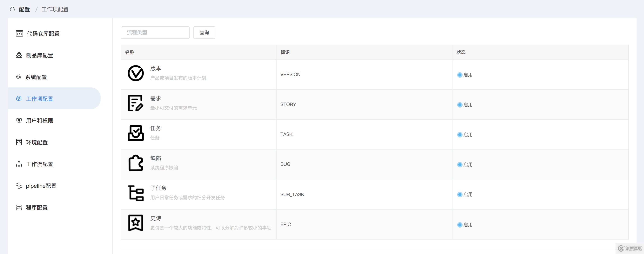The image size is (644, 254).
Task: Click the 用户和权限 shield icon
Action: click(x=19, y=121)
